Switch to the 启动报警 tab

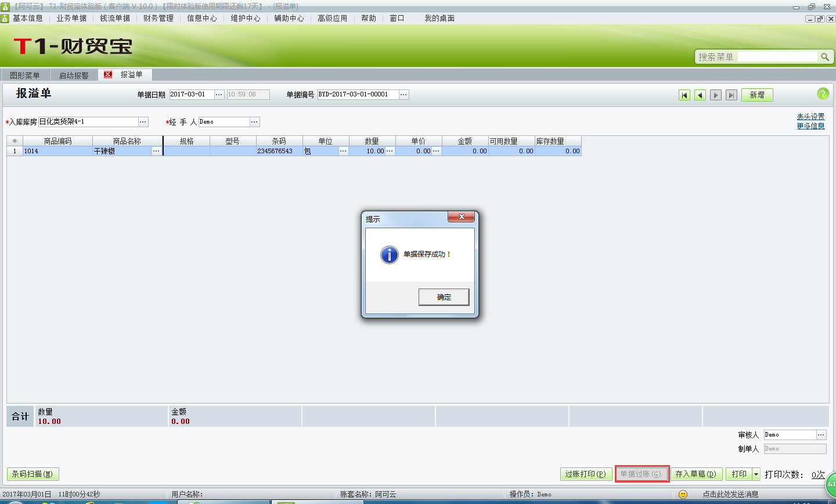coord(74,75)
